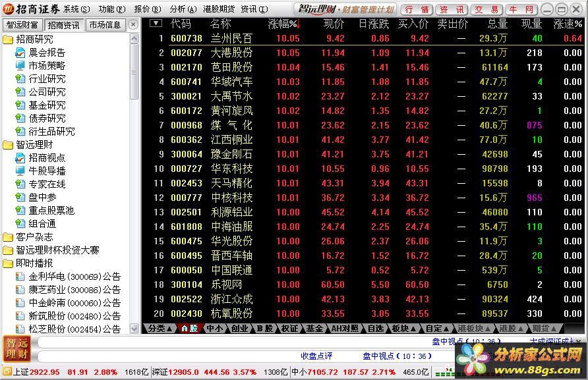Click the 康芝药业 announcement document icon

[x=20, y=290]
